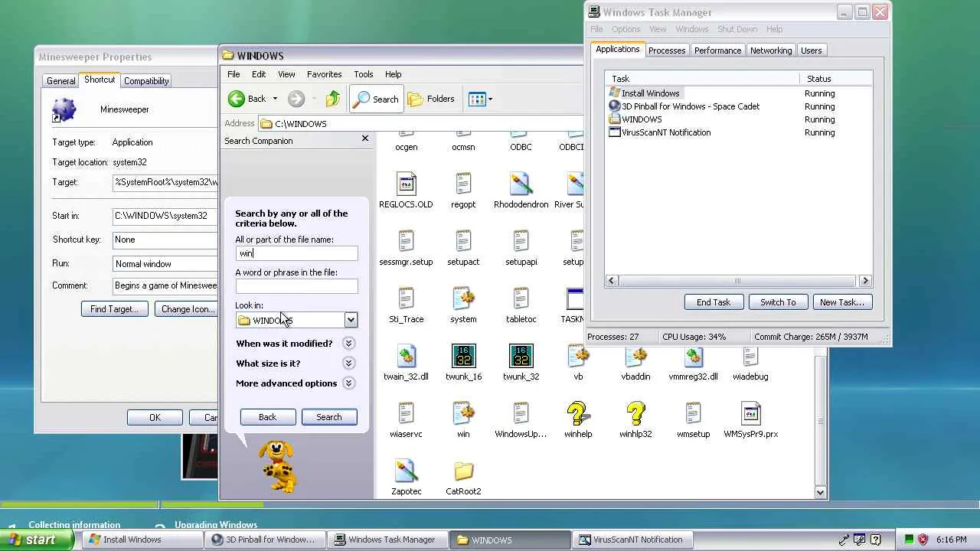Viewport: 980px width, 551px height.
Task: Switch to Performance tab in Task Manager
Action: pos(717,51)
